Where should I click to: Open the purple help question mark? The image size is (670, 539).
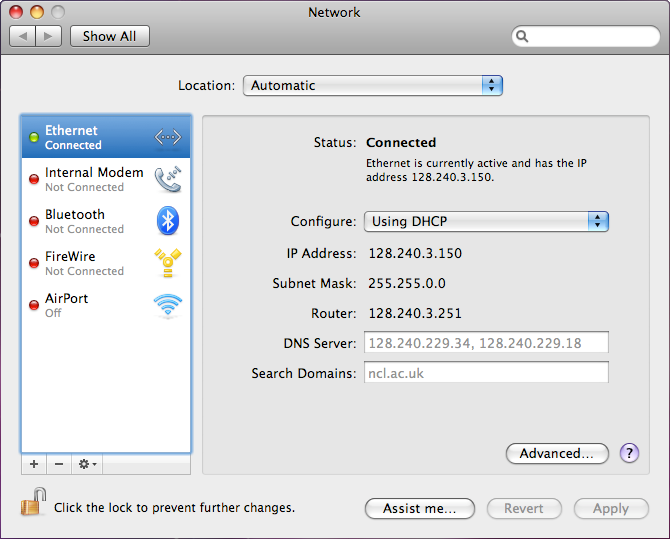coord(629,453)
